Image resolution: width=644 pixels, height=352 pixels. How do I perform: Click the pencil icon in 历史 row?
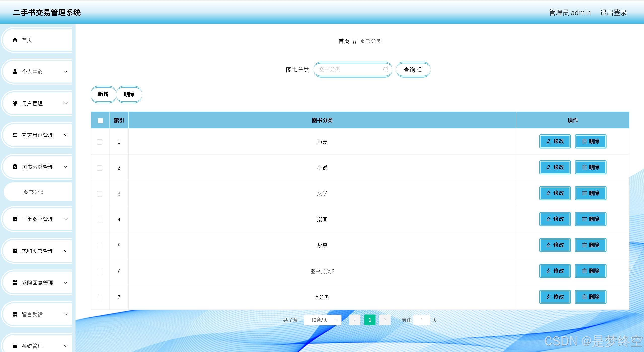pos(549,141)
